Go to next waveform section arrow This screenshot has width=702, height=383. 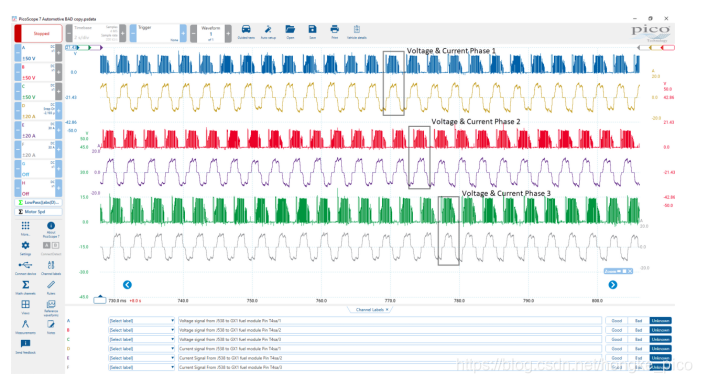(x=612, y=285)
